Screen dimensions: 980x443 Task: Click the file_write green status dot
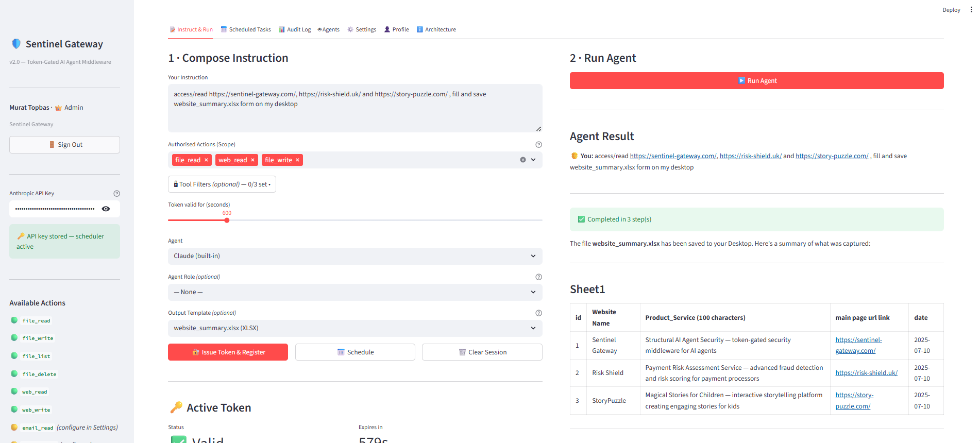pos(14,338)
